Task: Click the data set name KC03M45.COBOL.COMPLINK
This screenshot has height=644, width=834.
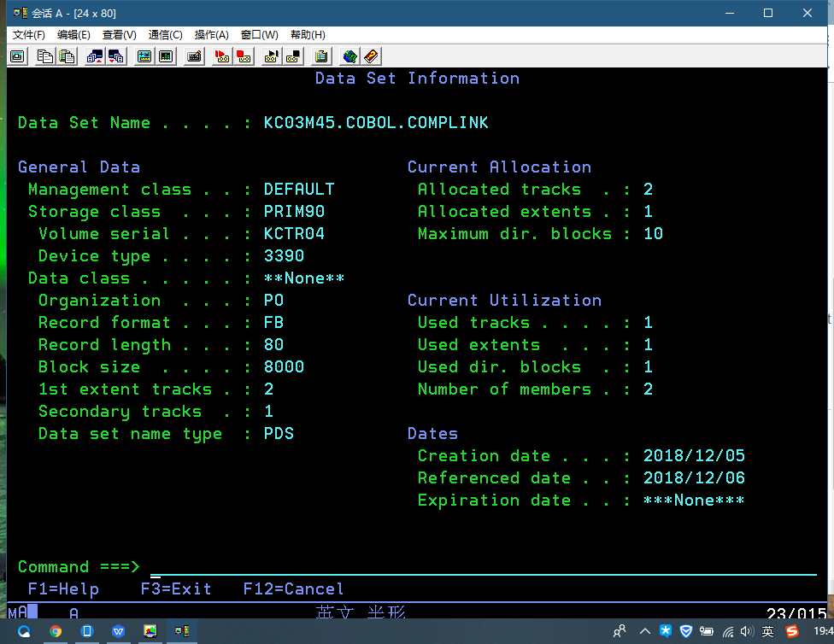Action: (376, 123)
